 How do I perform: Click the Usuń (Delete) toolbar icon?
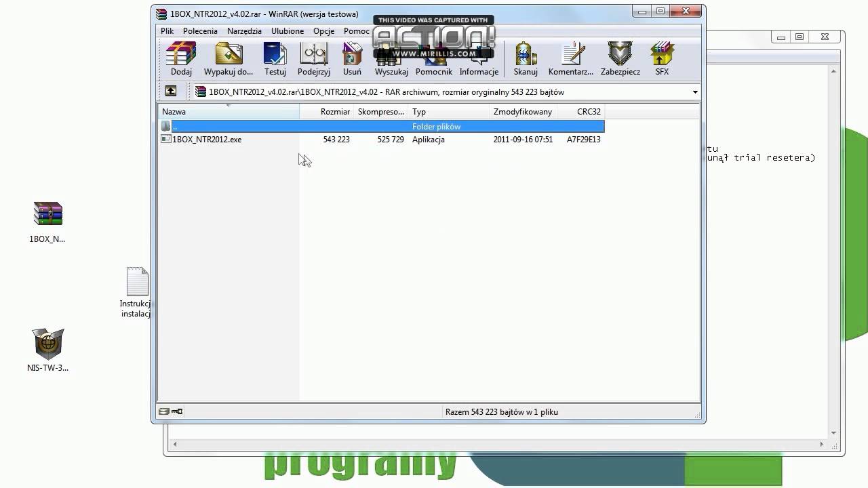(x=352, y=59)
